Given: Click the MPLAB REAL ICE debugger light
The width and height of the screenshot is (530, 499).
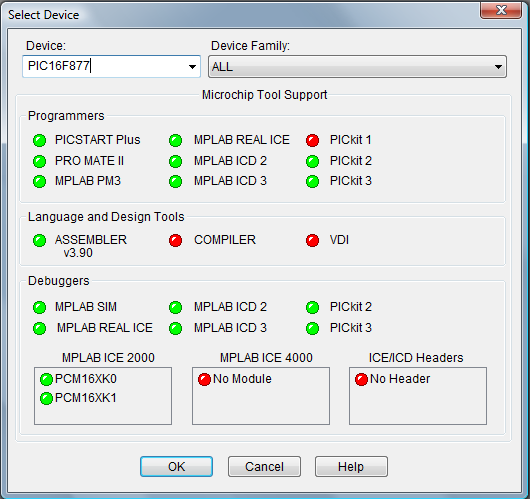Looking at the screenshot, I should click(40, 328).
